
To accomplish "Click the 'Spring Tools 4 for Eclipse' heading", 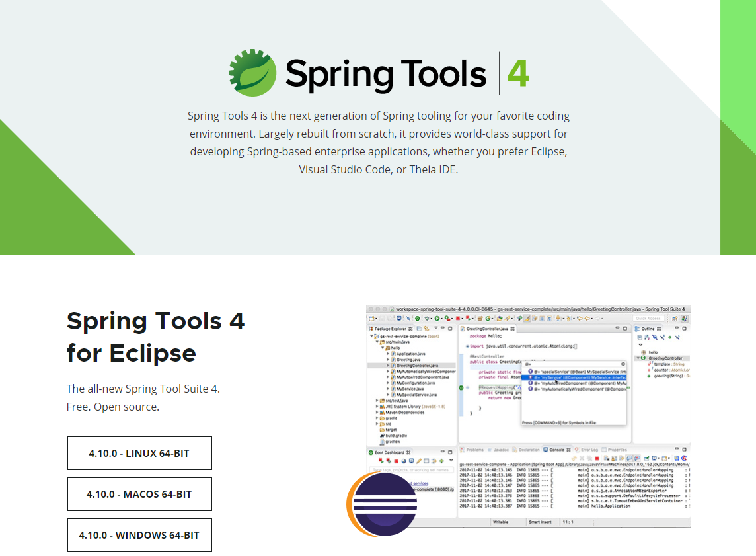I will tap(156, 337).
